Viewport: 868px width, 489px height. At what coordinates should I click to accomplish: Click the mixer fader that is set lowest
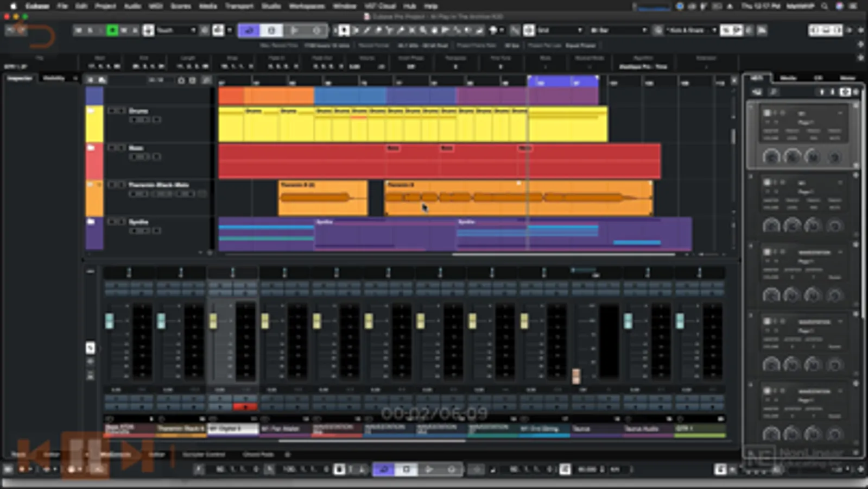576,375
